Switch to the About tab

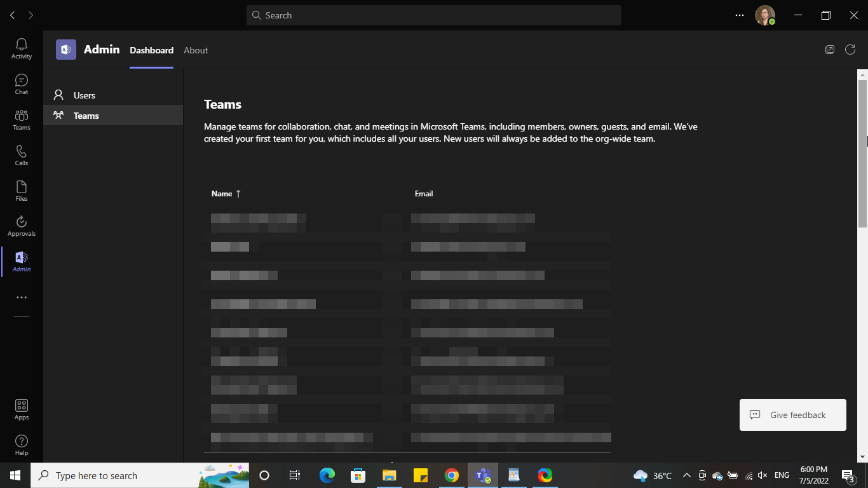click(196, 50)
